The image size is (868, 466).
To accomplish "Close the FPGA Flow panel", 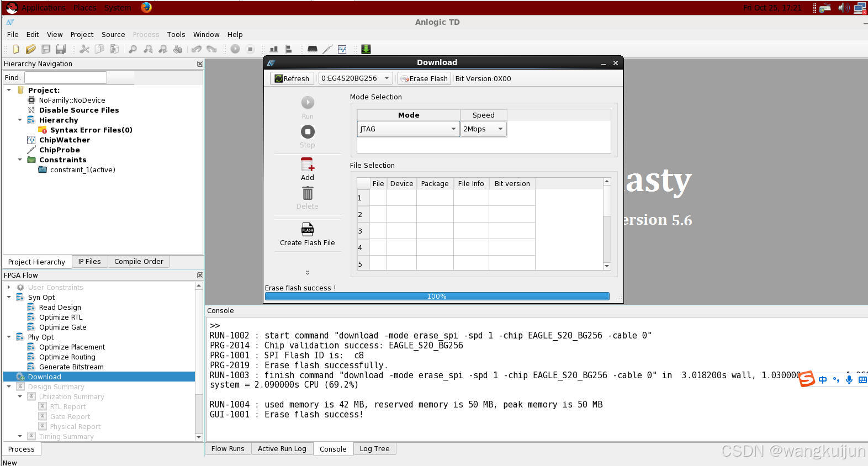I will pos(200,276).
